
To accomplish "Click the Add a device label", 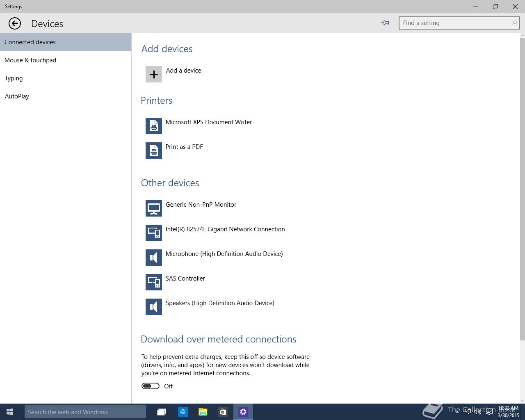I will pyautogui.click(x=183, y=71).
